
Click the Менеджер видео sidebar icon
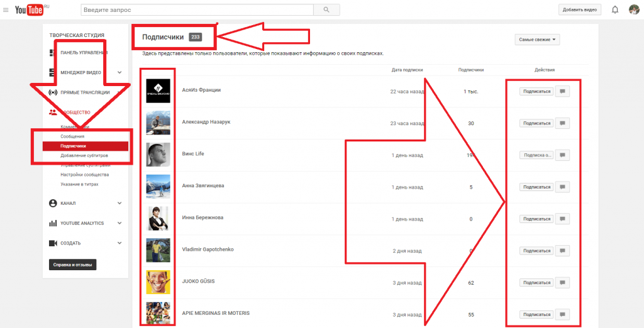coord(53,72)
